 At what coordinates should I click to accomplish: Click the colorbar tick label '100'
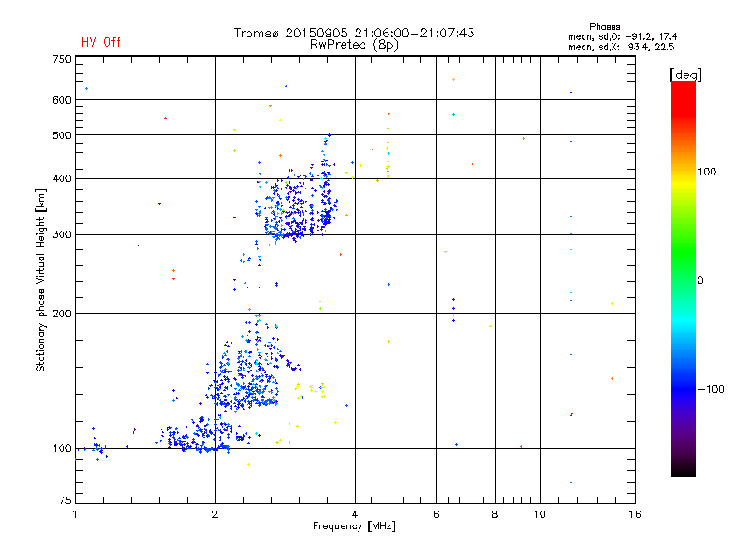pyautogui.click(x=707, y=172)
